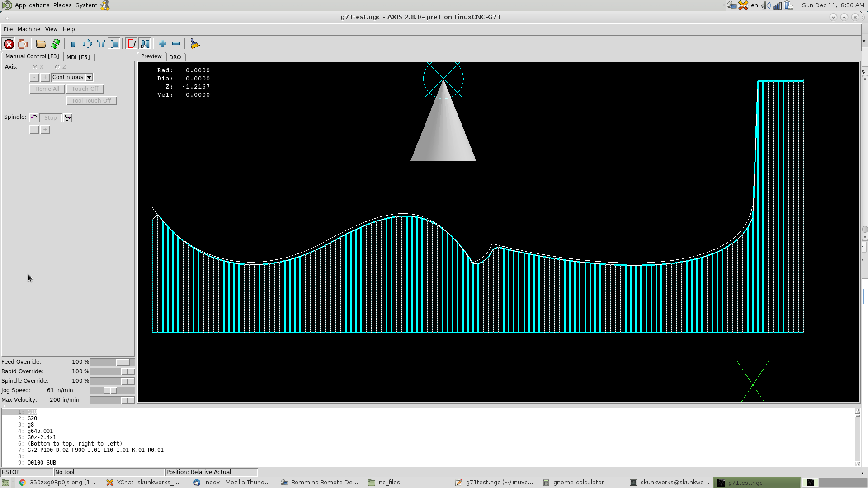Toggle optional pause M1
Image resolution: width=868 pixels, height=488 pixels.
(145, 44)
